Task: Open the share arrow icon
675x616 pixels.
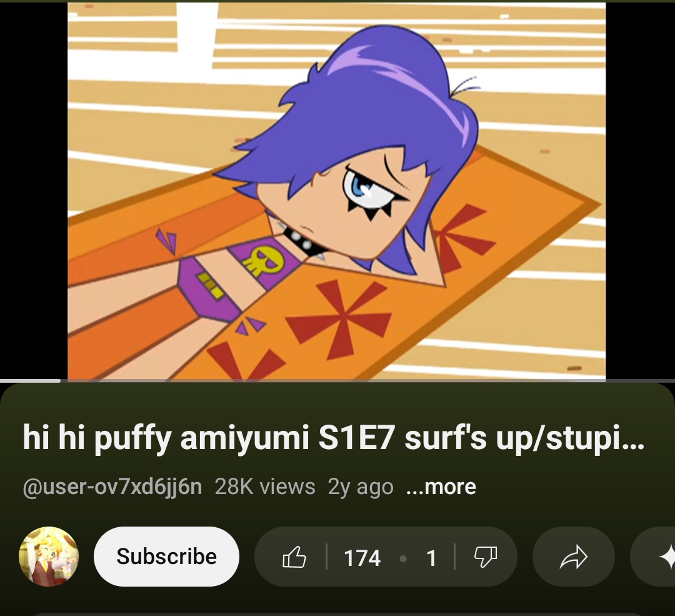Action: (573, 557)
